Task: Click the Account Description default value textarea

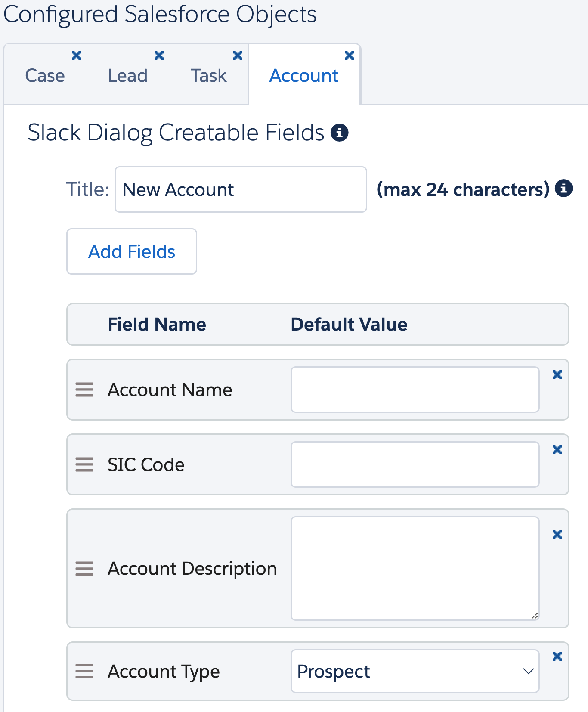Action: (415, 568)
